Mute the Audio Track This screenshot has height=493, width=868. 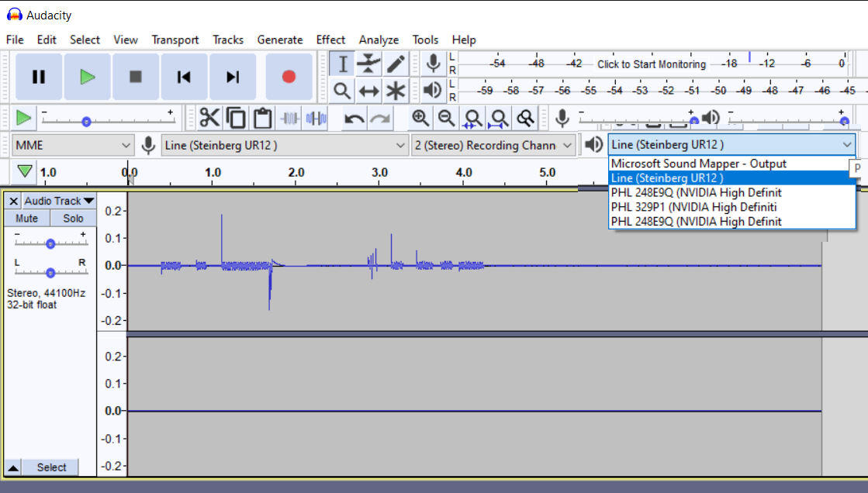26,219
